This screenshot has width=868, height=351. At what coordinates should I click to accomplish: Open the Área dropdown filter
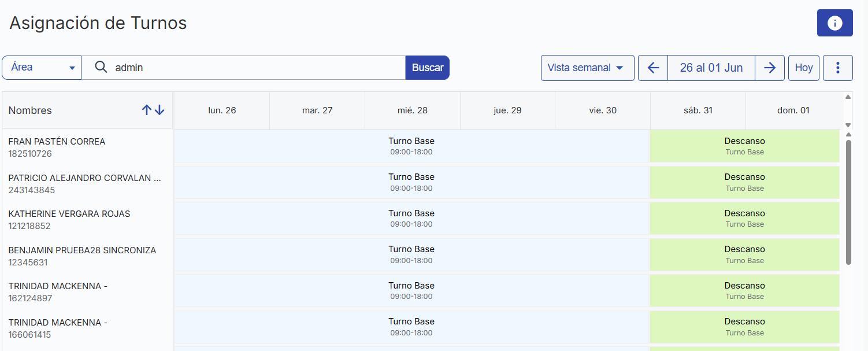pos(42,68)
